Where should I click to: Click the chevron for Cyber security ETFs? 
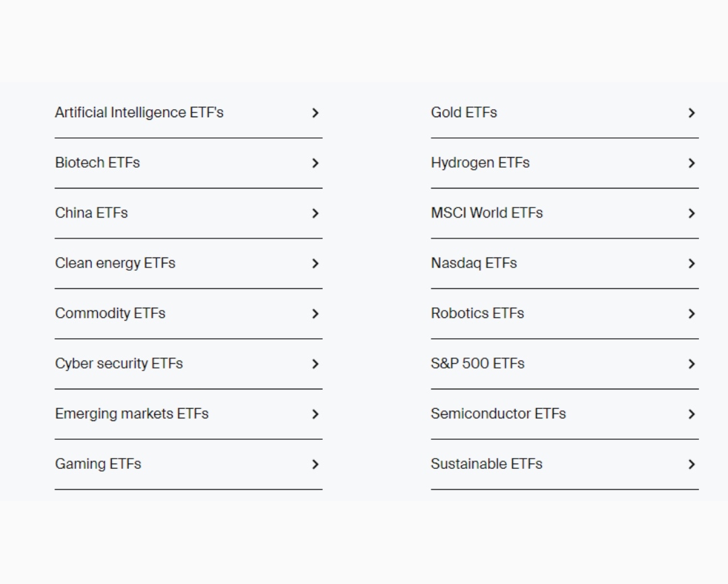315,364
